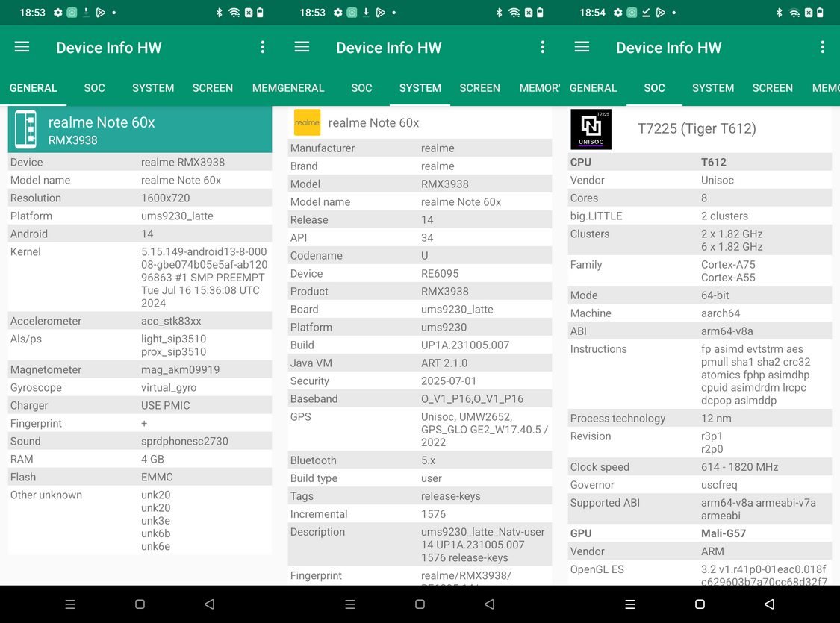Switch to SOC tab on left screen
The image size is (840, 623).
point(94,88)
